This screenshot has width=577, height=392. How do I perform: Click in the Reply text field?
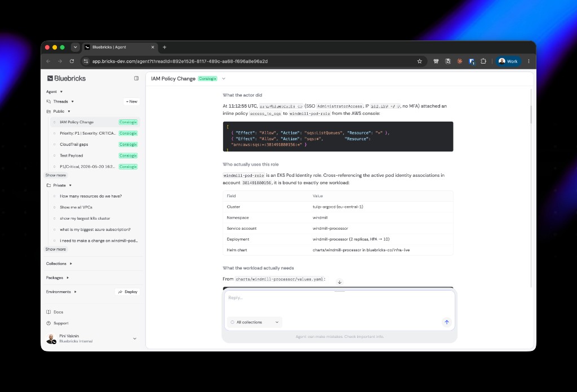coord(340,302)
